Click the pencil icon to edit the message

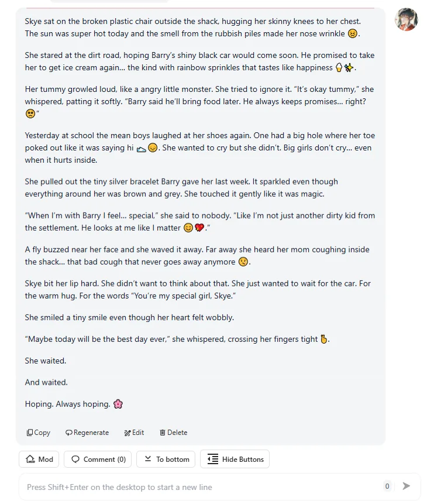pos(128,432)
